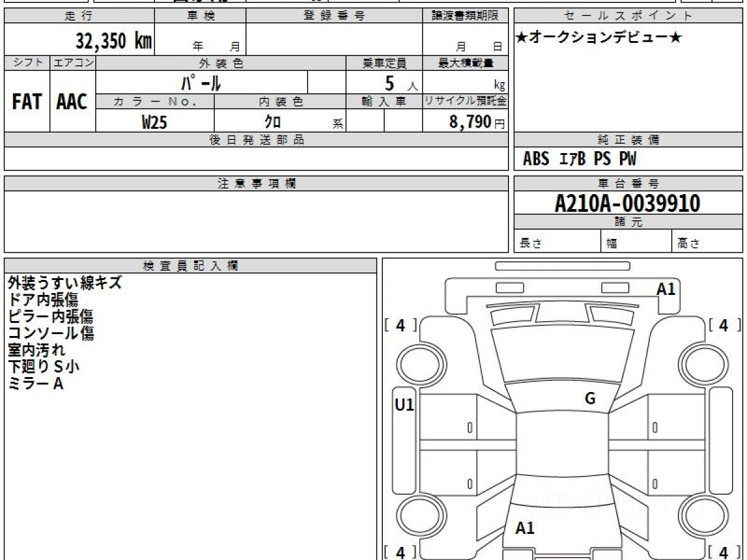Click the クロ interior color value
The width and height of the screenshot is (747, 560).
pyautogui.click(x=272, y=122)
